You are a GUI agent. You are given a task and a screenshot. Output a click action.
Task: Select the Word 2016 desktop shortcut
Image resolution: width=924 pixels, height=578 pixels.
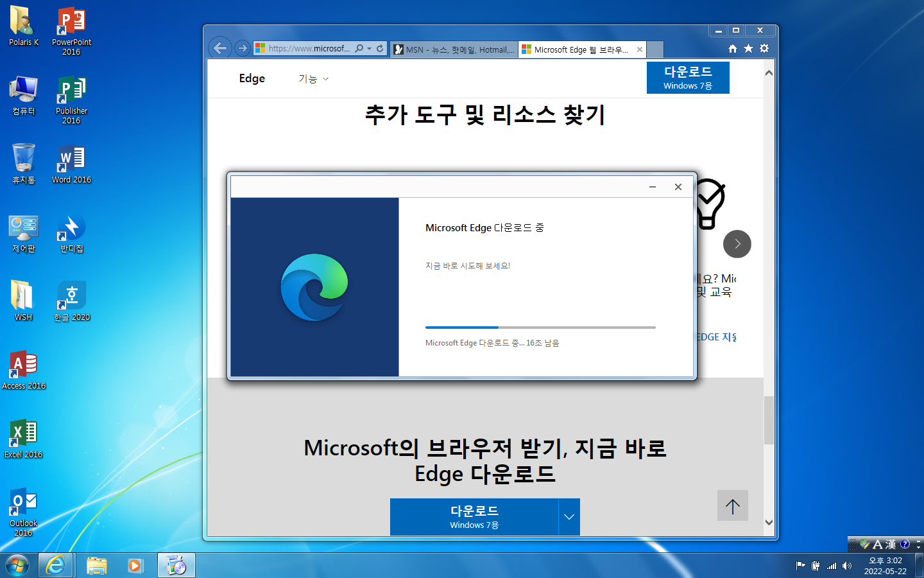coord(71,164)
